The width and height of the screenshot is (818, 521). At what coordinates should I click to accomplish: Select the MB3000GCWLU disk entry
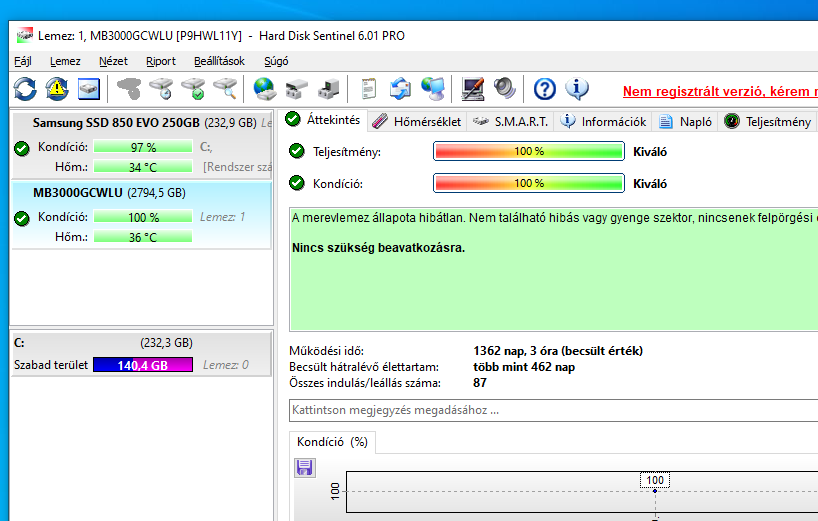pyautogui.click(x=141, y=215)
